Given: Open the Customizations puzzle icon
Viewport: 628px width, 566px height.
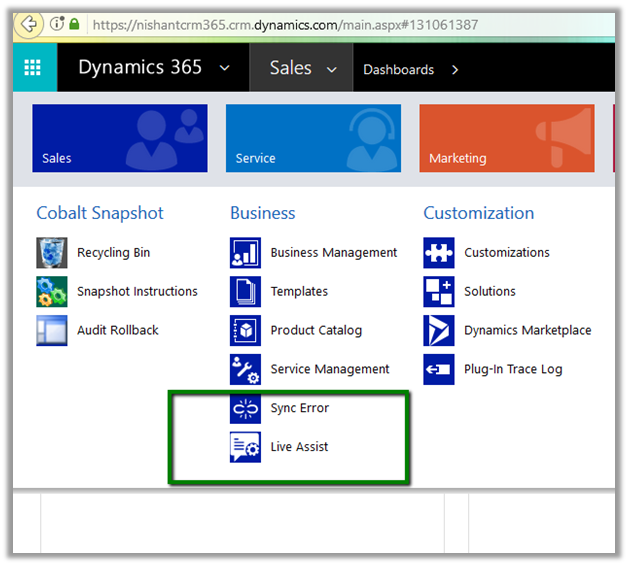Looking at the screenshot, I should [439, 253].
